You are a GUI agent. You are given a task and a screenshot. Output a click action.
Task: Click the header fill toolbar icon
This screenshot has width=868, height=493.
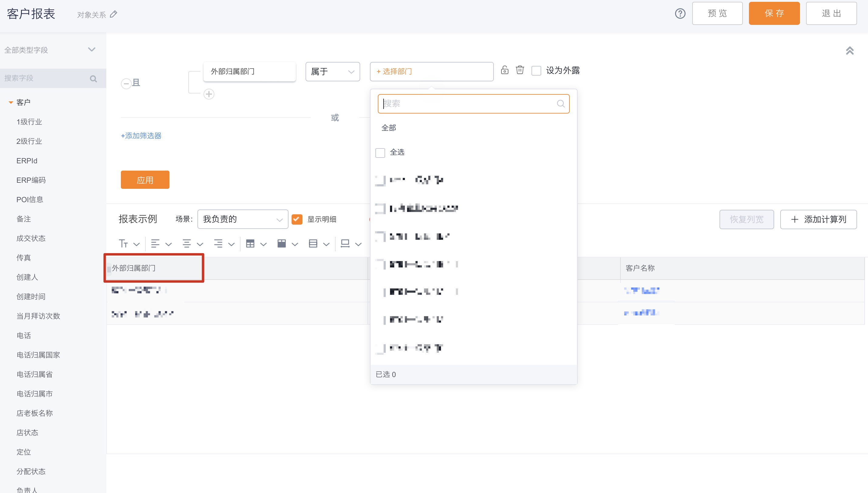tap(282, 243)
